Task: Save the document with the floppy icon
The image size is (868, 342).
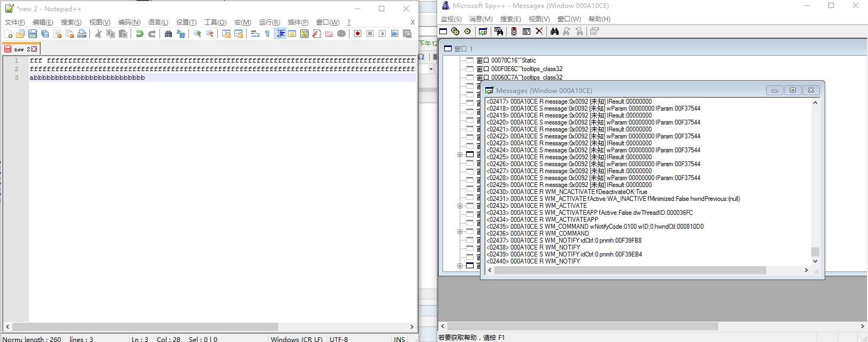Action: point(33,34)
